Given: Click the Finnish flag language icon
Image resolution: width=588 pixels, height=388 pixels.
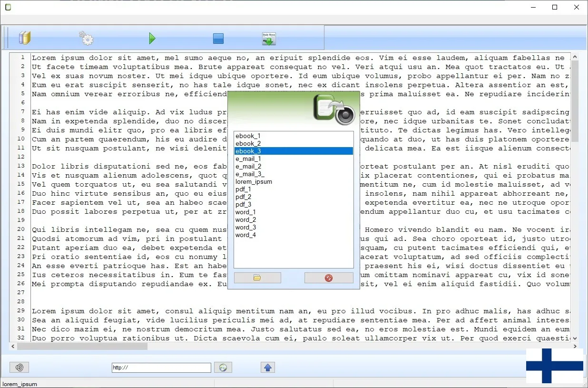Looking at the screenshot, I should coord(554,366).
